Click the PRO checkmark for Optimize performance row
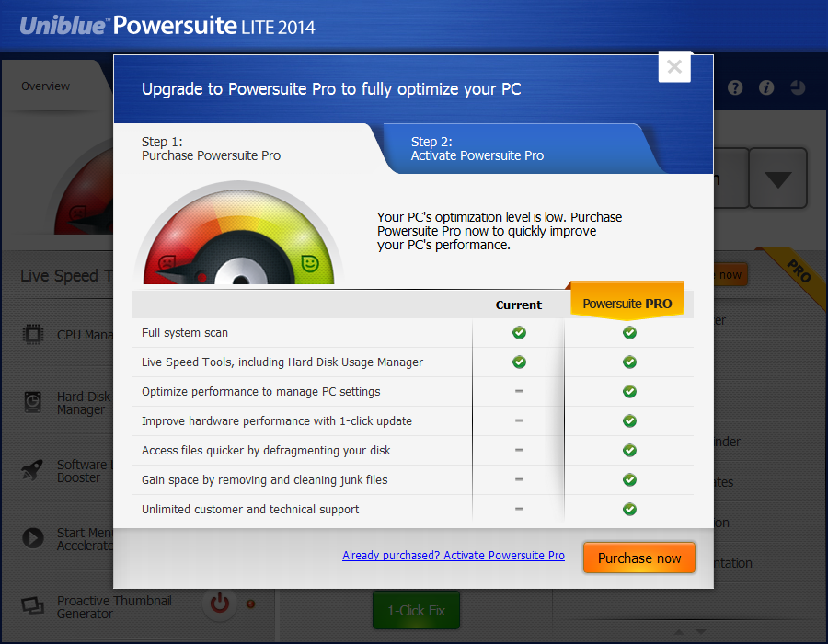Screen dimensions: 828x644 point(629,392)
